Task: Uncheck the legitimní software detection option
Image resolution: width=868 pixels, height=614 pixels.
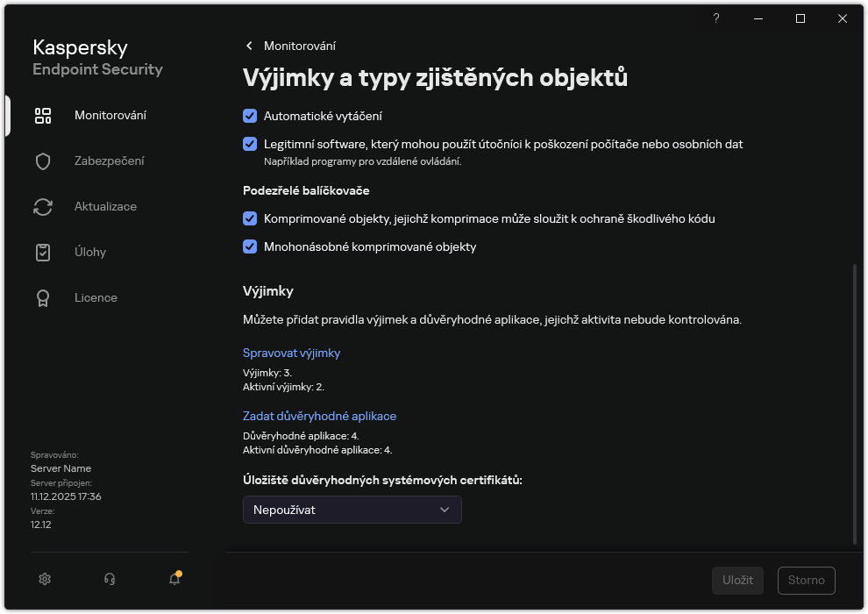Action: tap(250, 144)
